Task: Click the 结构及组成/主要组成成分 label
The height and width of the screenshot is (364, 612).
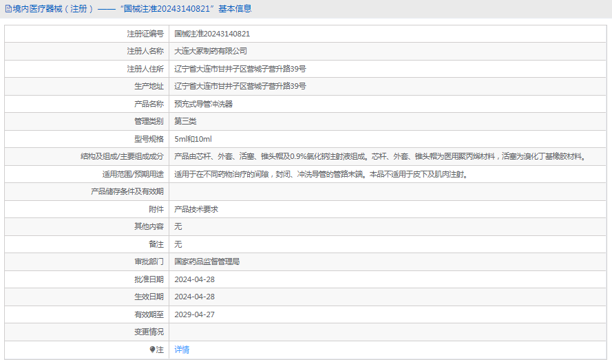Action: point(122,156)
